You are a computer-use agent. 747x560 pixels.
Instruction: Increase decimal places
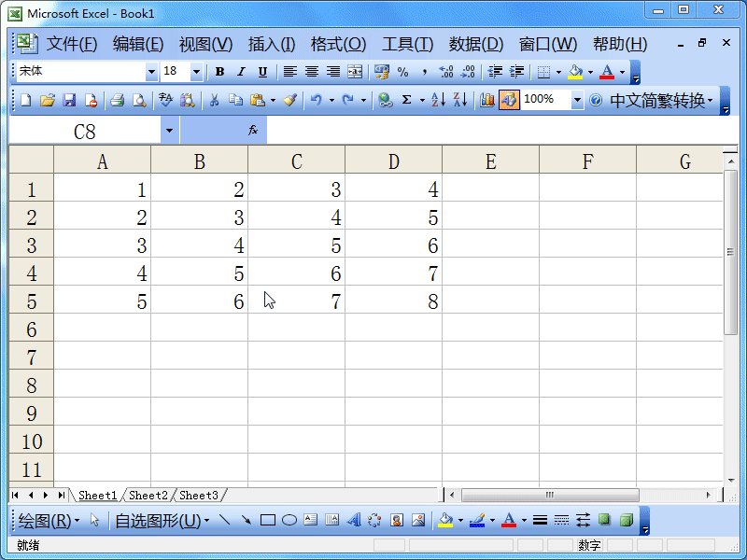coord(446,72)
